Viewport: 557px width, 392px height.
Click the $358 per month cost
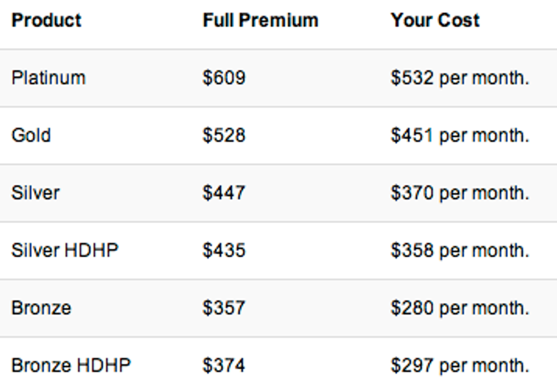pos(459,250)
